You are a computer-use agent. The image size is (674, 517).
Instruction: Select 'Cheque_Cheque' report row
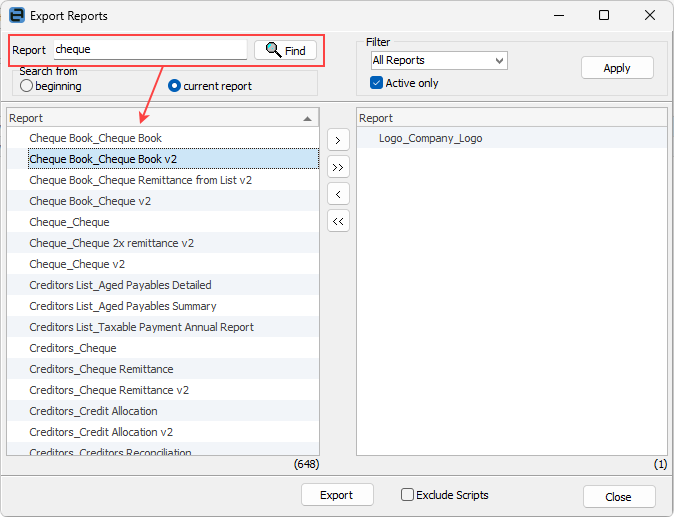point(162,222)
